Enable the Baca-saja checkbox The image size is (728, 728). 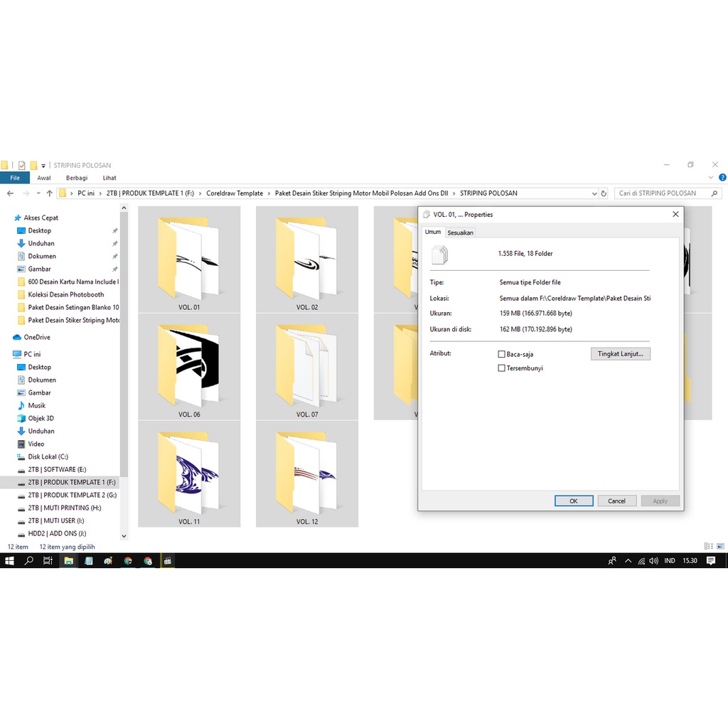[x=502, y=354]
